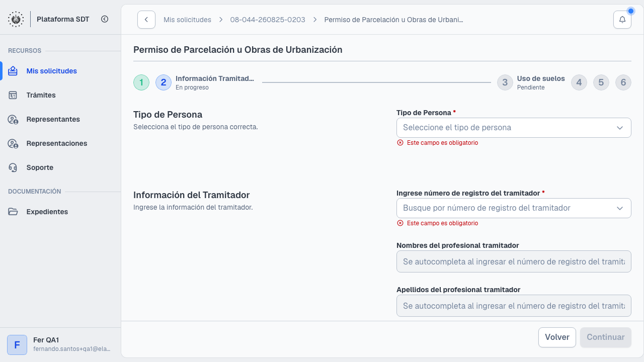Click the fernando.santos email text
Screen dimensions: 644x362
click(71, 349)
